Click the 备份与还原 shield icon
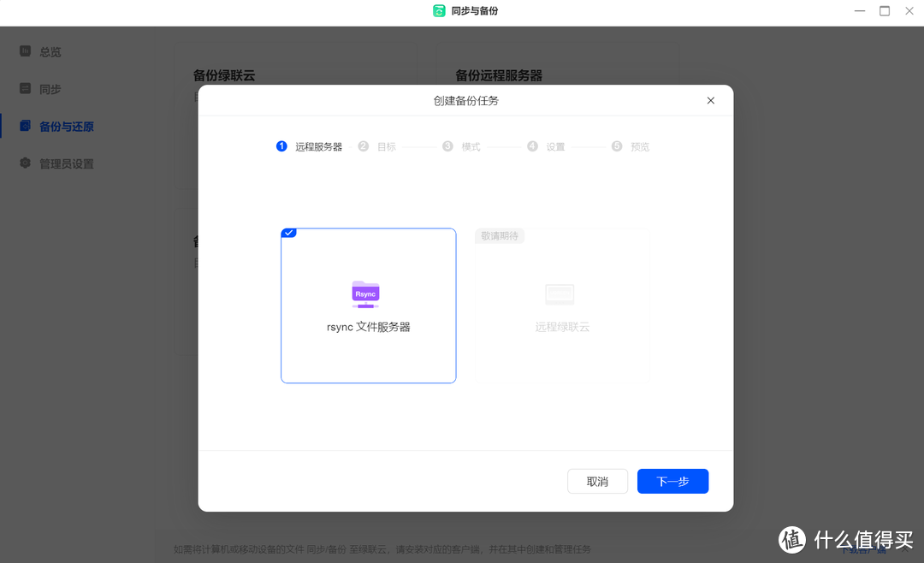Viewport: 924px width, 563px height. 25,126
